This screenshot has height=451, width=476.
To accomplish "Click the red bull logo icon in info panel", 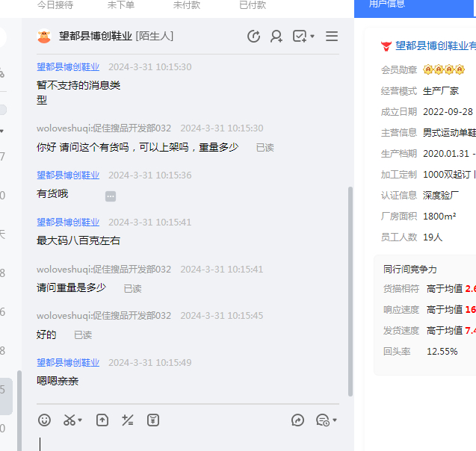I will [x=386, y=46].
